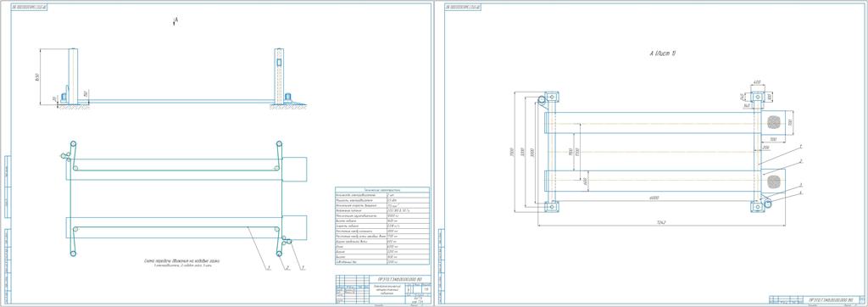Viewport: 868px width, 307px height.
Task: Click the 6000 platform length dimension
Action: pyautogui.click(x=654, y=198)
